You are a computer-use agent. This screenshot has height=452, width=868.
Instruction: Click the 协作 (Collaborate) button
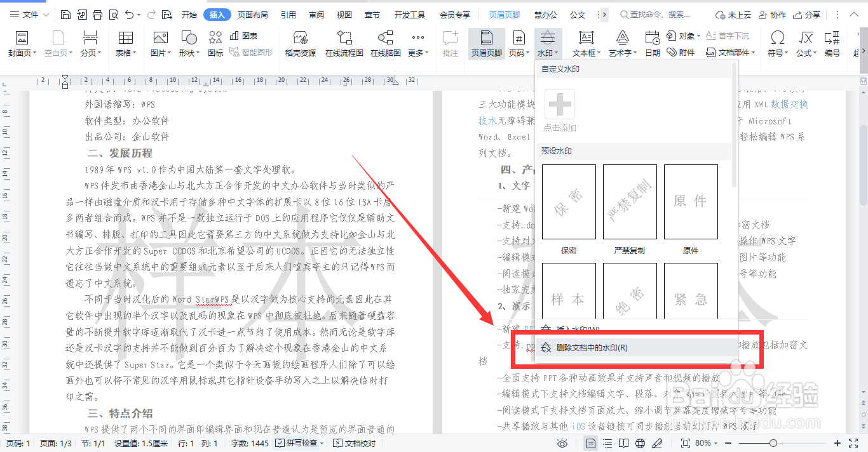point(773,15)
